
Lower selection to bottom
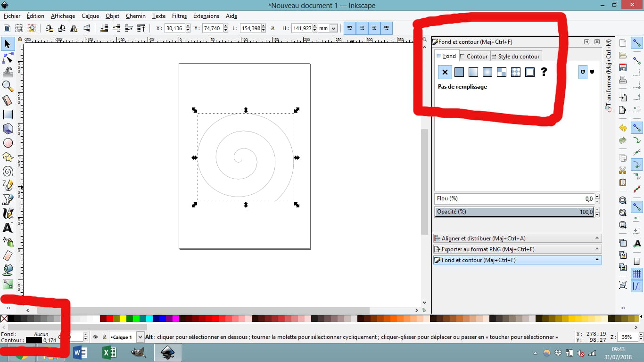point(104,28)
